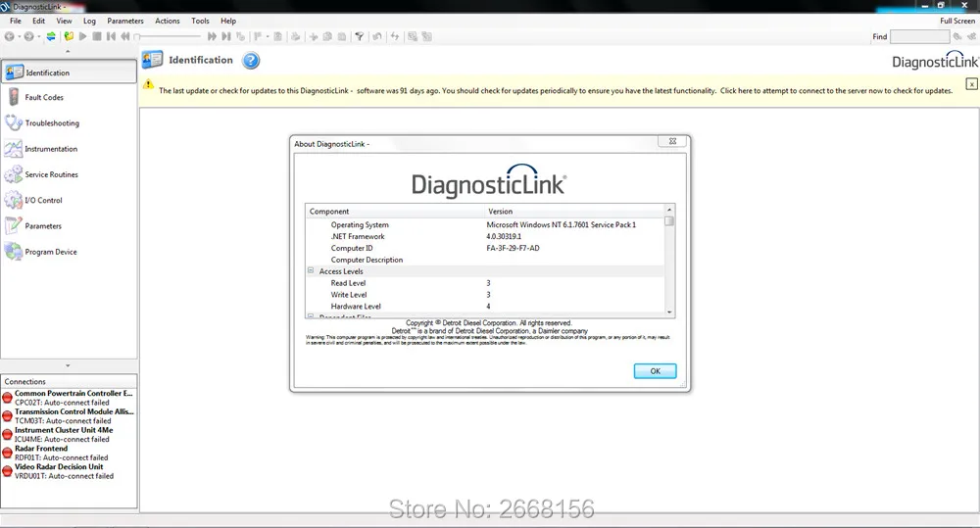This screenshot has width=980, height=528.
Task: Select Common Powertrain Controller connection
Action: pyautogui.click(x=69, y=398)
